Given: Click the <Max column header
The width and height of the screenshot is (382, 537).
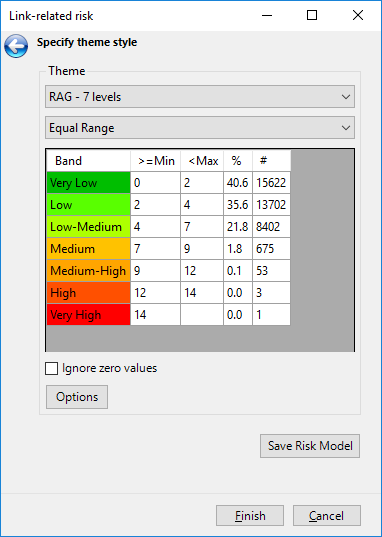Looking at the screenshot, I should coord(202,161).
